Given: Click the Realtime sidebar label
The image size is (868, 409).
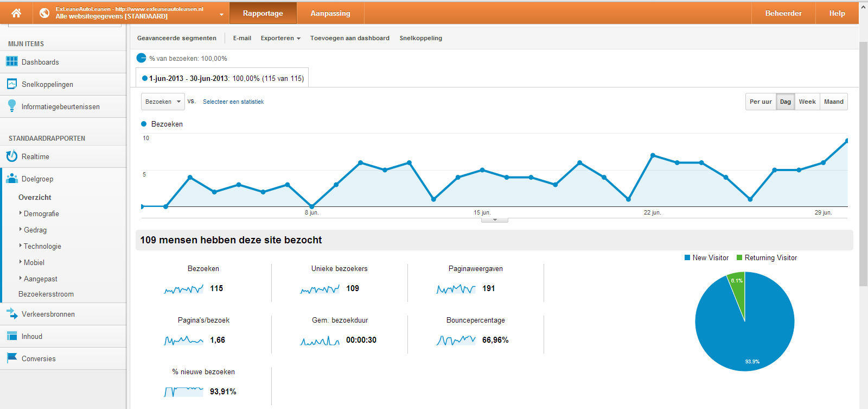Looking at the screenshot, I should coord(35,156).
